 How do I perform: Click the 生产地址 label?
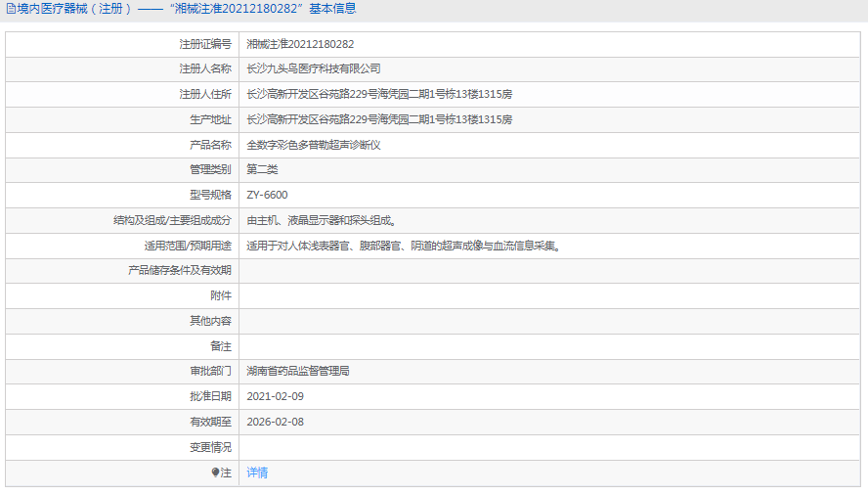click(210, 119)
